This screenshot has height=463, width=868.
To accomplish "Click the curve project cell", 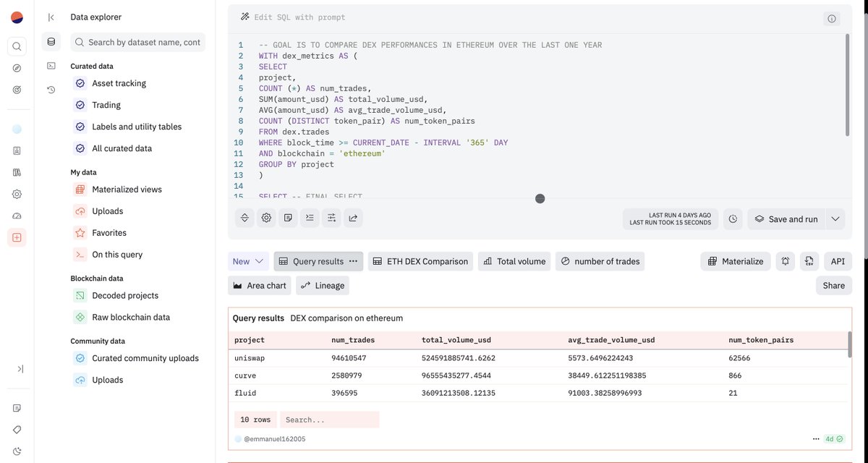I will pos(245,376).
